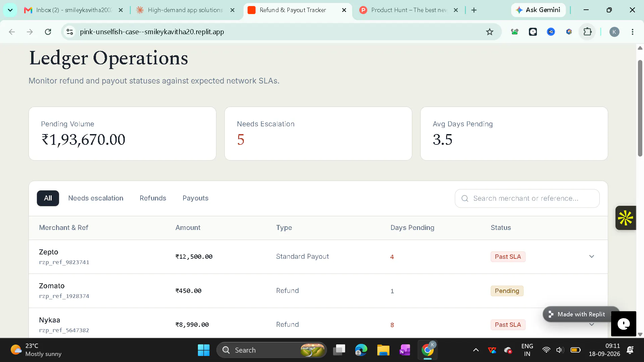Show only Payouts
Screen dimensions: 644x362
tap(196, 198)
